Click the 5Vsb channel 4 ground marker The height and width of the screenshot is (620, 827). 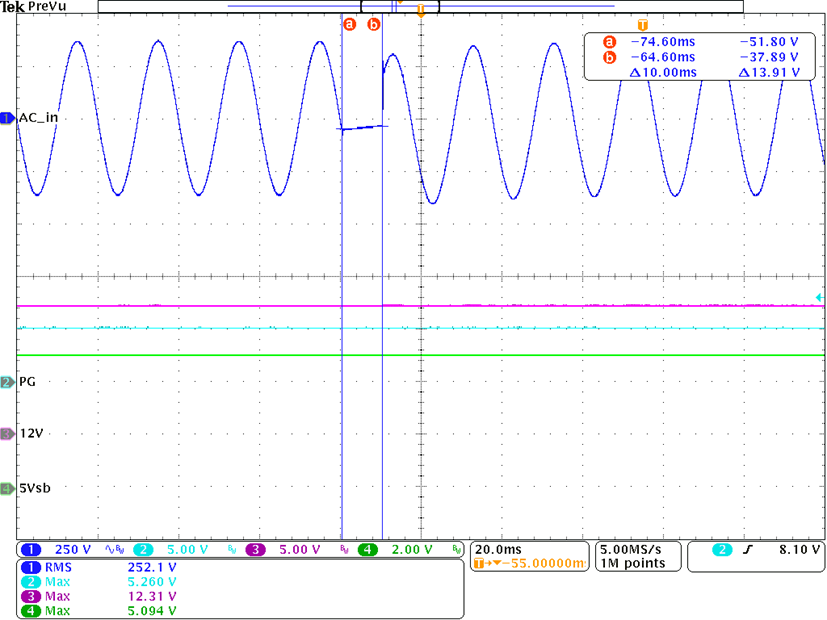tap(6, 488)
